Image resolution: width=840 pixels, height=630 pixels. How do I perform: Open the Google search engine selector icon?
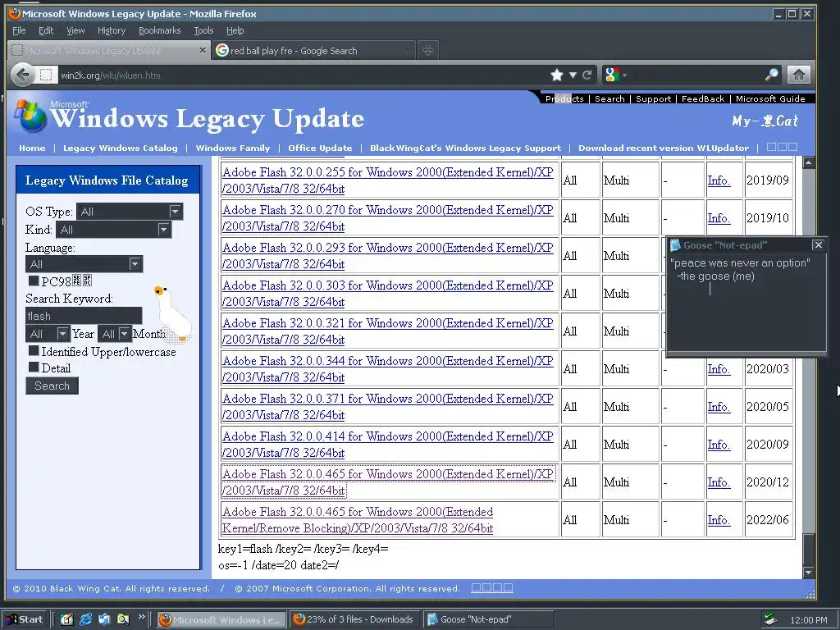click(612, 75)
